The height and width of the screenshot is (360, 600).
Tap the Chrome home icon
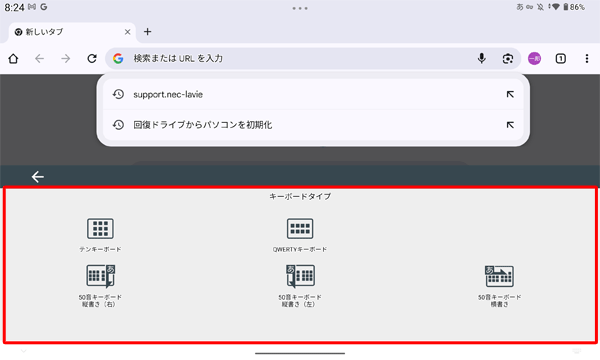coord(13,59)
